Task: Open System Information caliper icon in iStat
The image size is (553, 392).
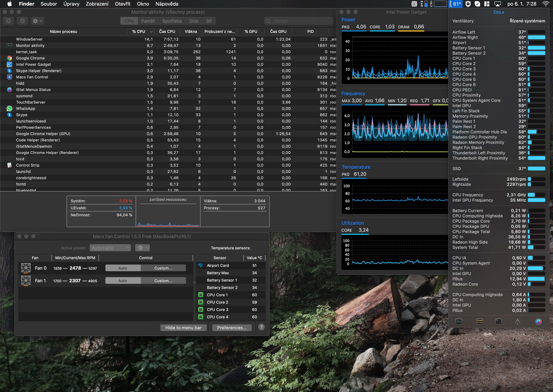Action: point(517,321)
